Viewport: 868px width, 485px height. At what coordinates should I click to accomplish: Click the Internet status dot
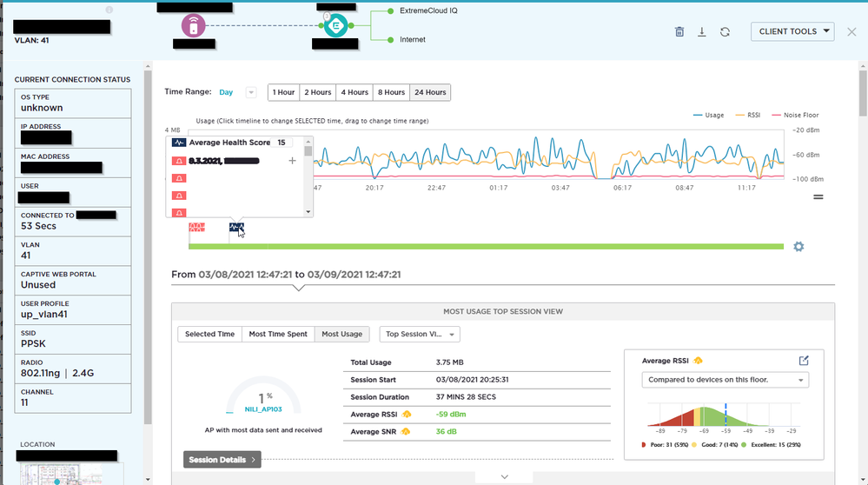pyautogui.click(x=390, y=40)
